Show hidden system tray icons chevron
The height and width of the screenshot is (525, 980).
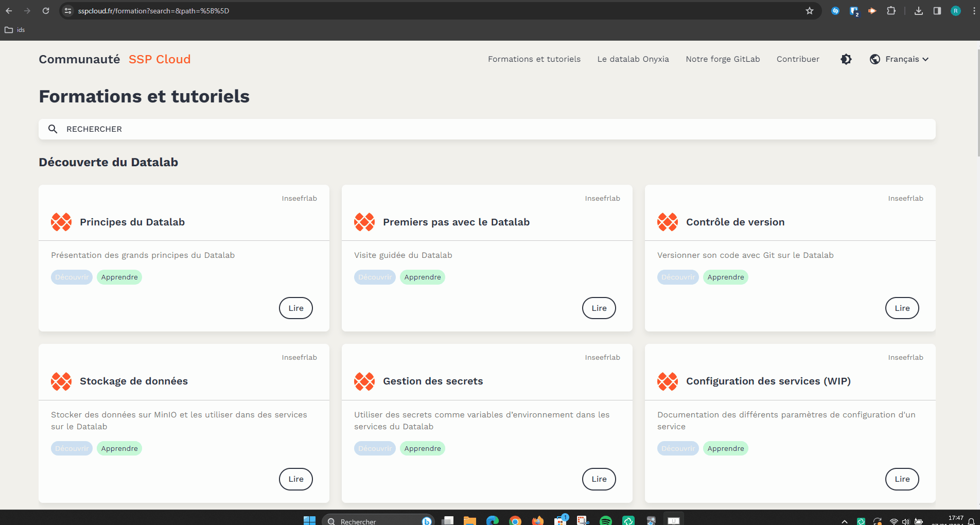845,521
